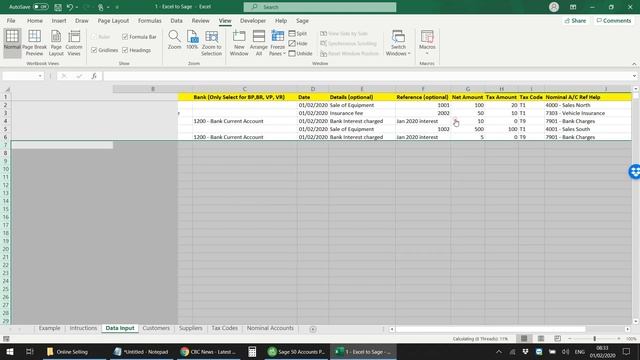Switch to Page Layout view in the status bar
640x360 pixels.
(x=541, y=338)
